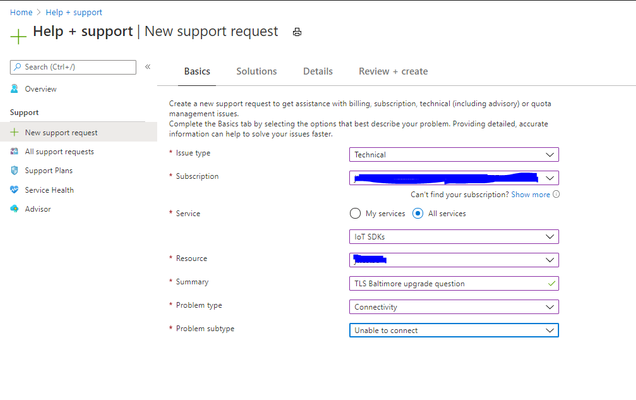Open Service Health in sidebar
636x400 pixels.
[49, 190]
